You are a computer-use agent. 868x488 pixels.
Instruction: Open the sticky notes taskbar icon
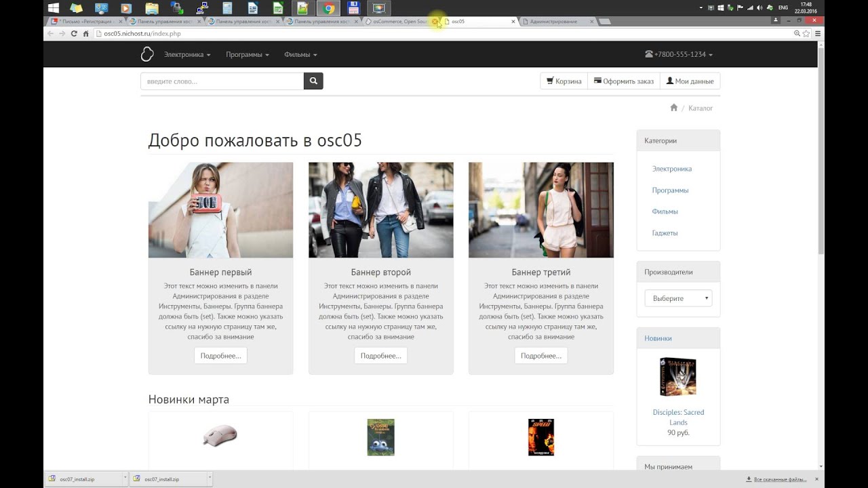click(x=77, y=8)
